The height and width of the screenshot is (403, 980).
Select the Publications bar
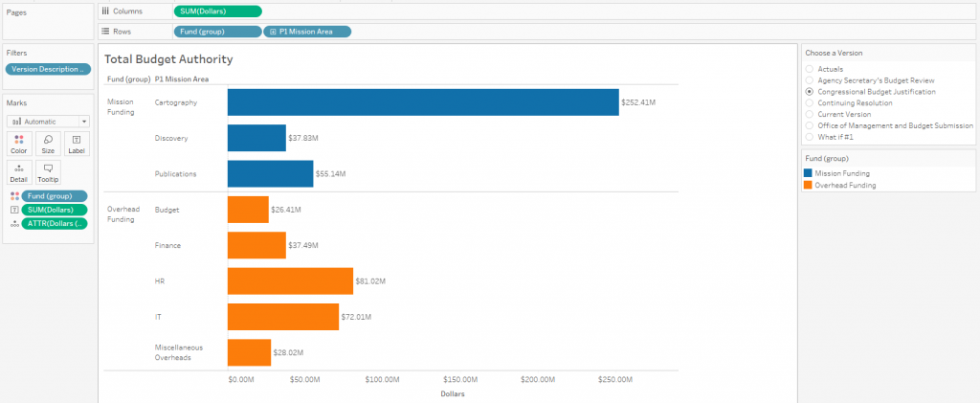click(x=270, y=173)
